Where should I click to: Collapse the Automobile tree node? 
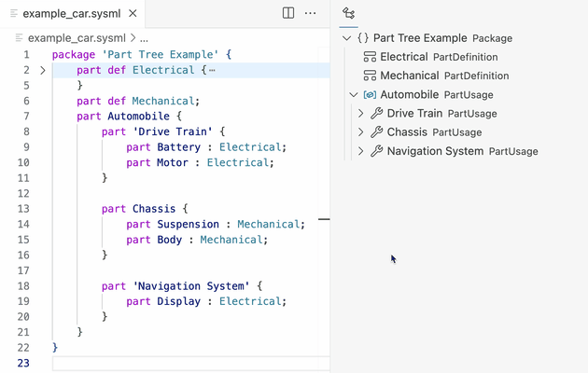(x=354, y=95)
